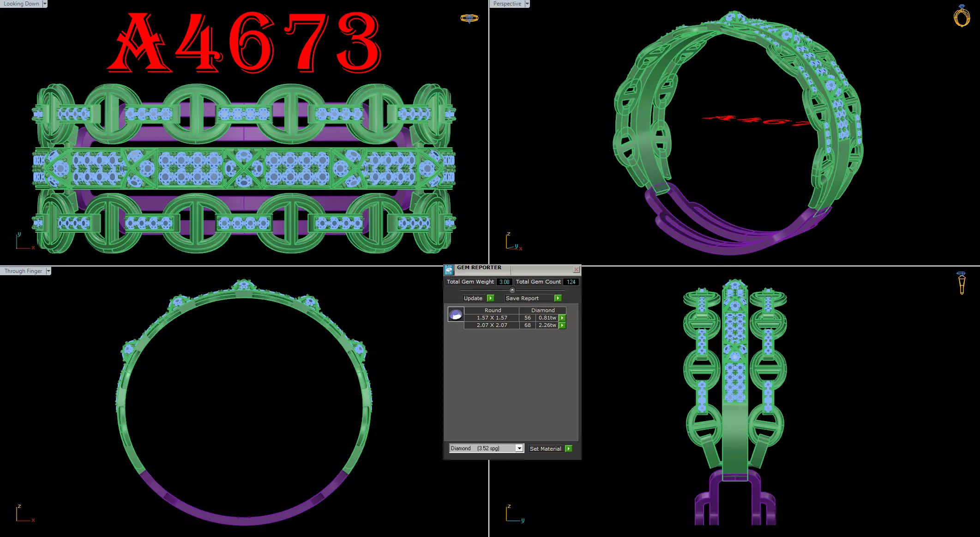Screen dimensions: 980x537
Task: Click the count cell showing 68
Action: (528, 325)
